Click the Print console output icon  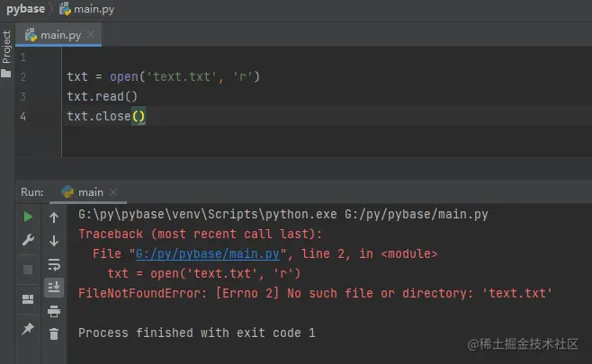(x=54, y=311)
